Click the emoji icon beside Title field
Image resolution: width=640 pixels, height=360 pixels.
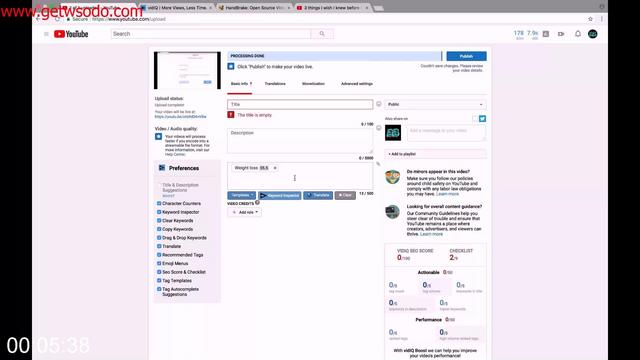coord(379,104)
